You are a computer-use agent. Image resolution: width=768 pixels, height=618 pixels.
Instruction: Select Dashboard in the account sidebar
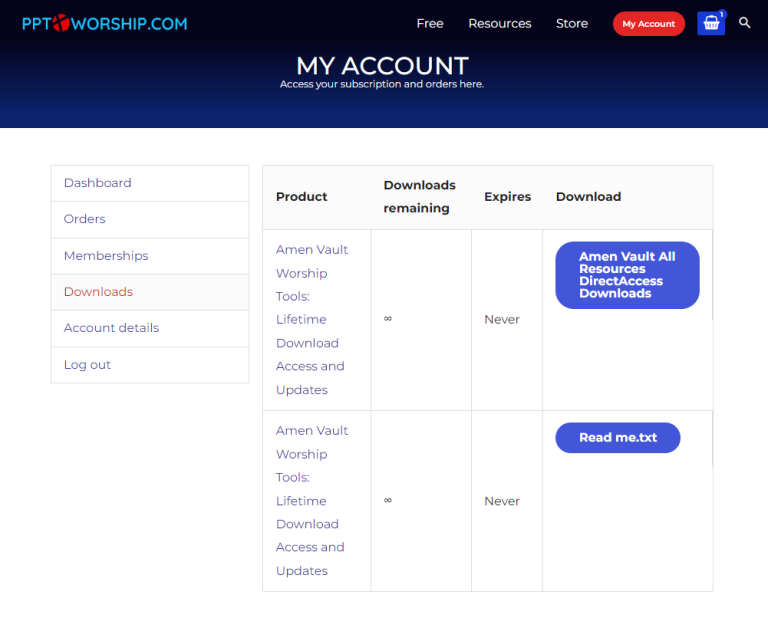(98, 183)
